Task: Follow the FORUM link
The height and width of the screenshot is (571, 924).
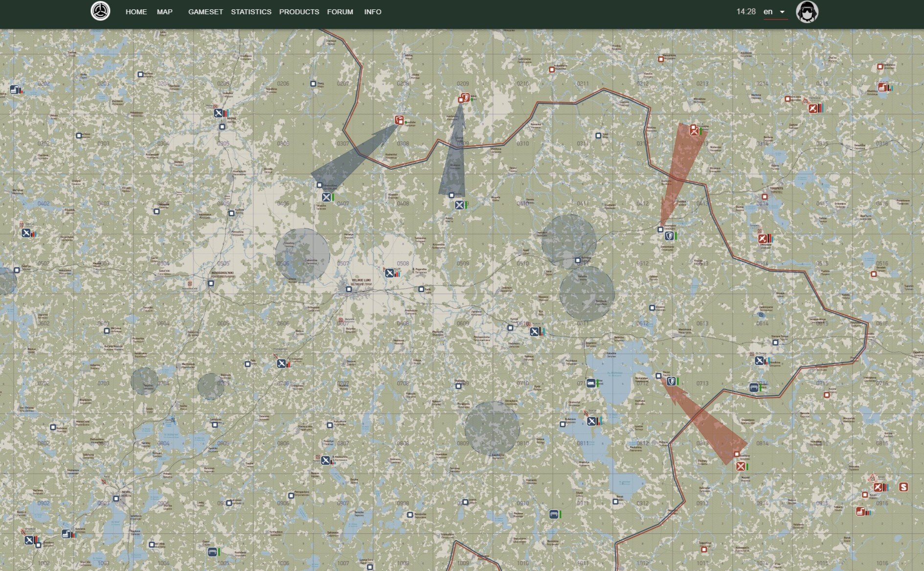Action: [340, 12]
